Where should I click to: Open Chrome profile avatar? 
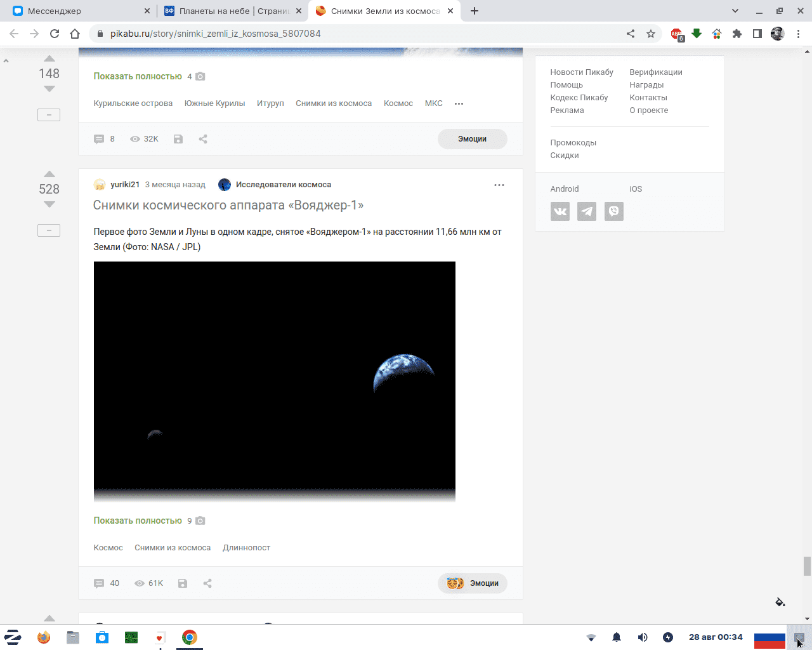pyautogui.click(x=778, y=34)
